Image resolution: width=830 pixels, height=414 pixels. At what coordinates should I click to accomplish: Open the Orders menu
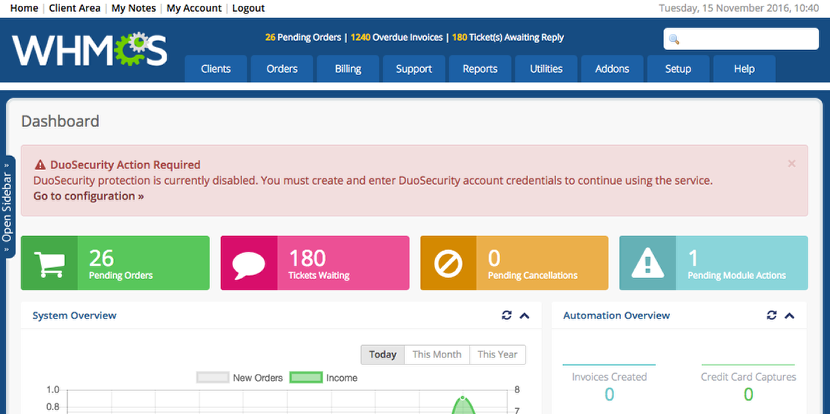point(282,69)
